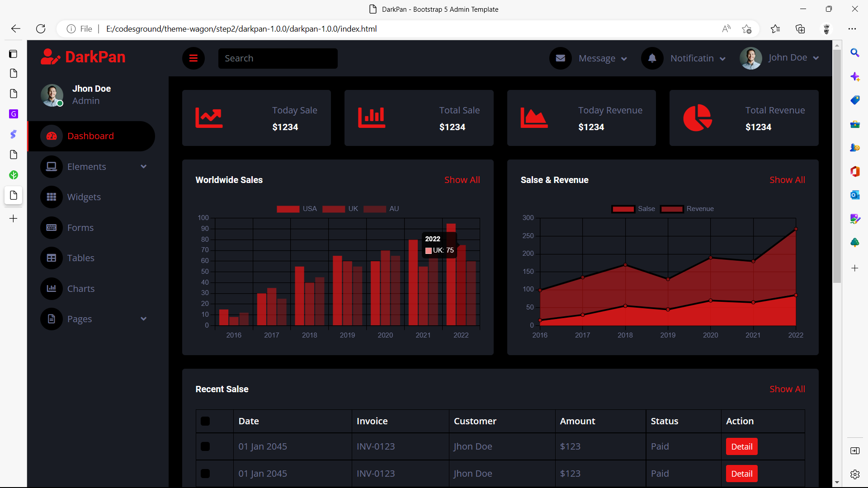Open Edge sidebar settings gear

pyautogui.click(x=855, y=474)
